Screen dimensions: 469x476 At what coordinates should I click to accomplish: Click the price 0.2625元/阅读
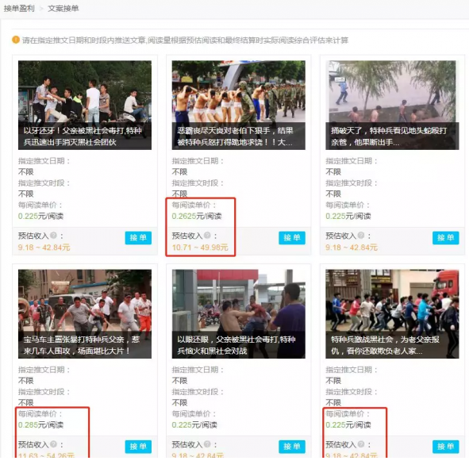coord(197,216)
